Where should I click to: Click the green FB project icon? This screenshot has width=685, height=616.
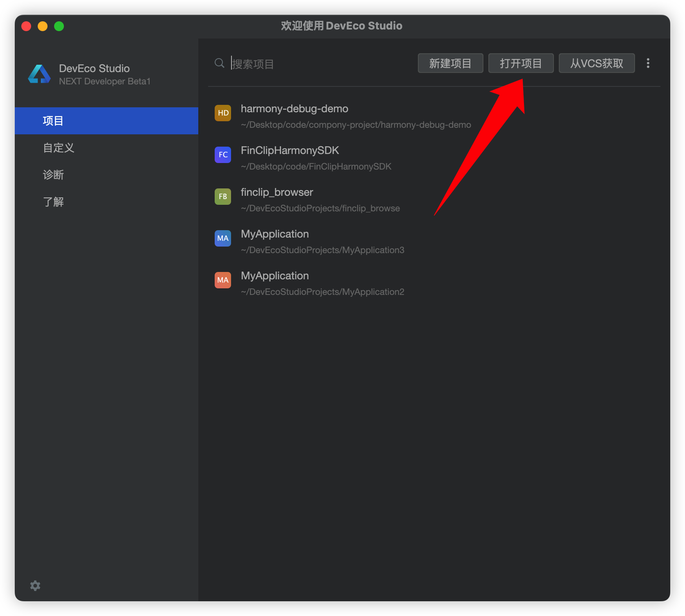[x=223, y=197]
